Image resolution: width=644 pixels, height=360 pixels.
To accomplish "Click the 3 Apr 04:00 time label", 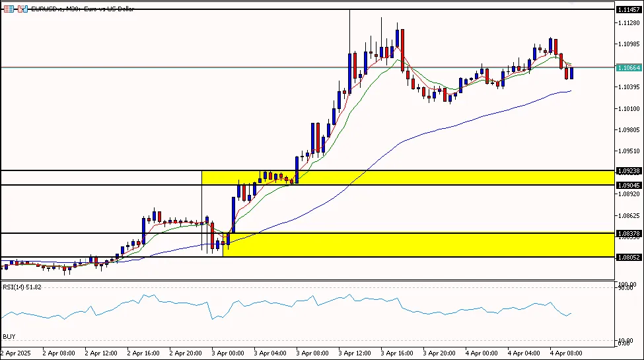I will [x=270, y=353].
